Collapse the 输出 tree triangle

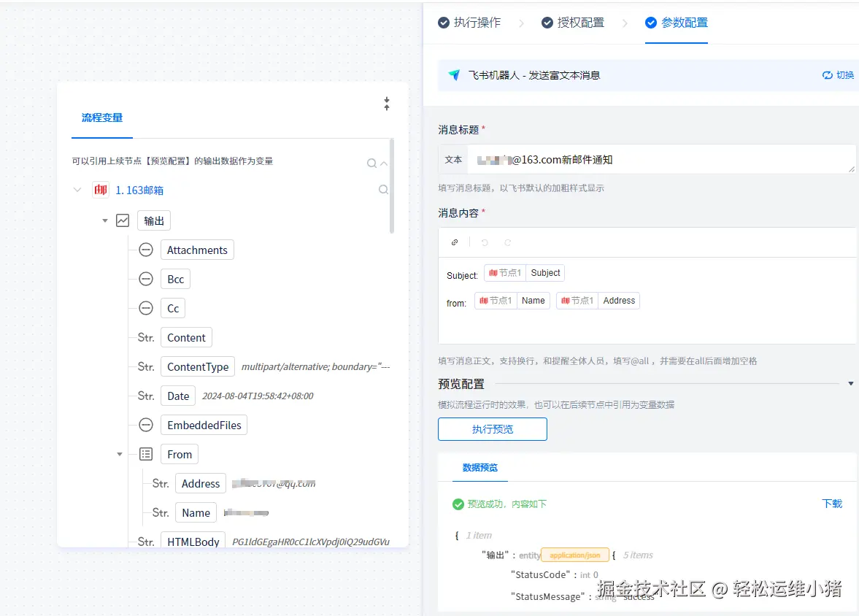click(104, 221)
